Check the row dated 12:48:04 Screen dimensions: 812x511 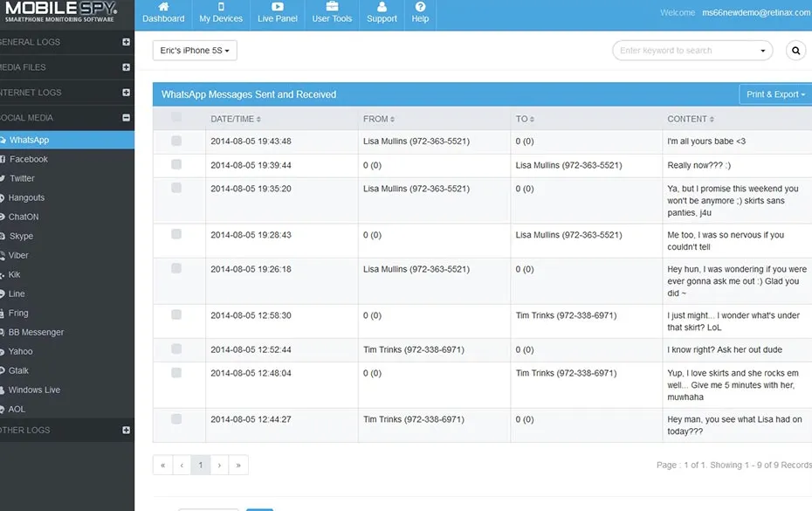tap(176, 373)
